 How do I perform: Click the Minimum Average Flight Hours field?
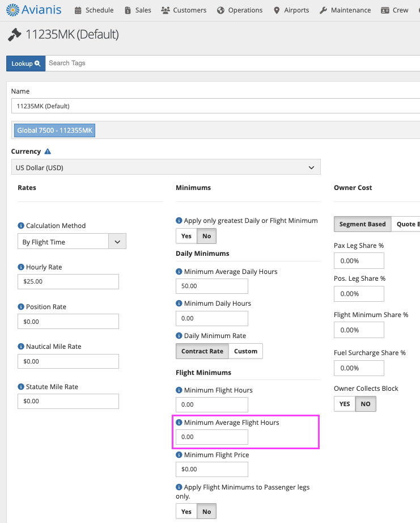coord(212,437)
